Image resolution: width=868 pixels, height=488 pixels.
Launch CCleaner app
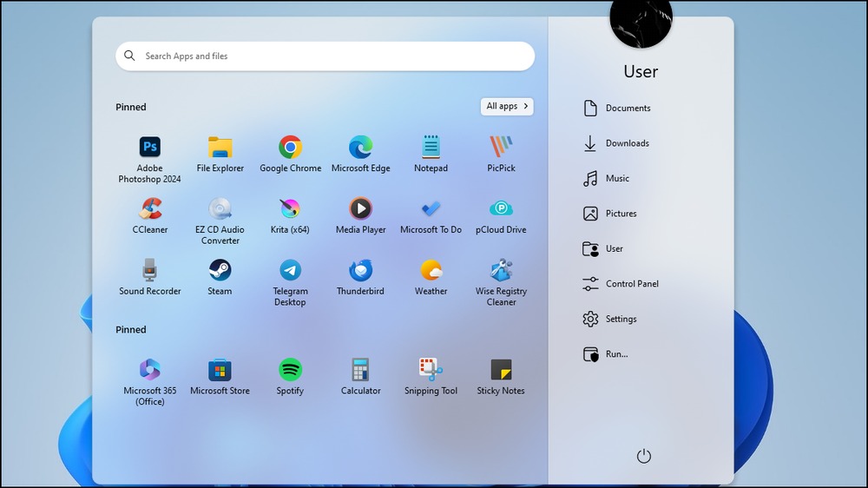[x=149, y=216]
